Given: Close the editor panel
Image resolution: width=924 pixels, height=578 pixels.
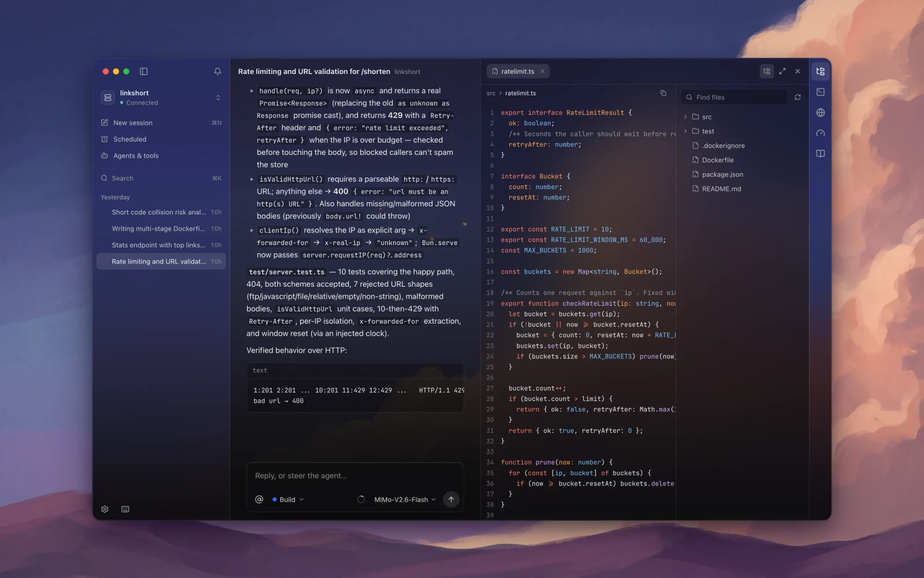Looking at the screenshot, I should pyautogui.click(x=798, y=71).
